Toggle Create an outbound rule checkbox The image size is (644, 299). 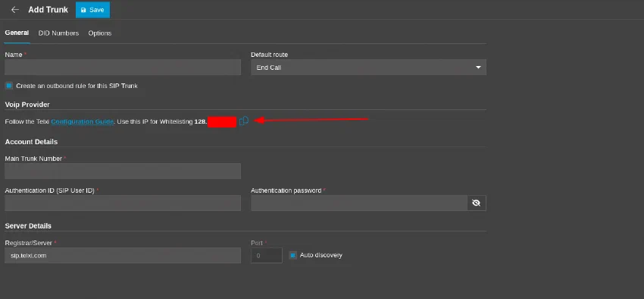(9, 86)
